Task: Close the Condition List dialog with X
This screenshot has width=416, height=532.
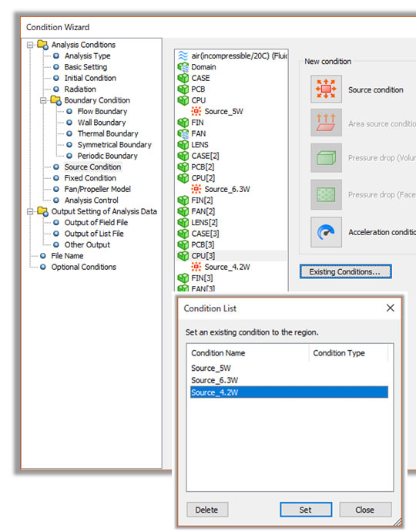Action: pyautogui.click(x=391, y=308)
